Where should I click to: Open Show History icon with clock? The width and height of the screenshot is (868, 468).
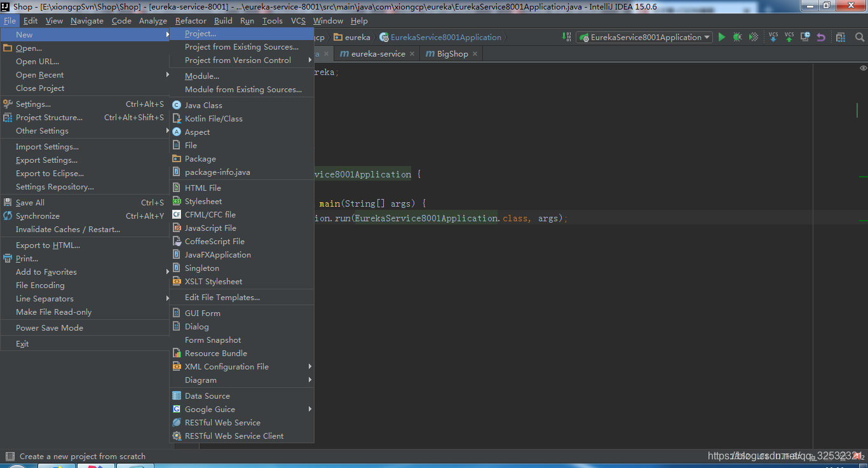805,38
